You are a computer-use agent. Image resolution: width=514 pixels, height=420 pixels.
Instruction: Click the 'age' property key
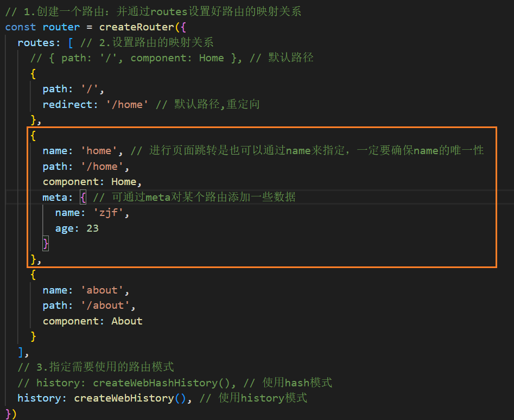pos(65,228)
